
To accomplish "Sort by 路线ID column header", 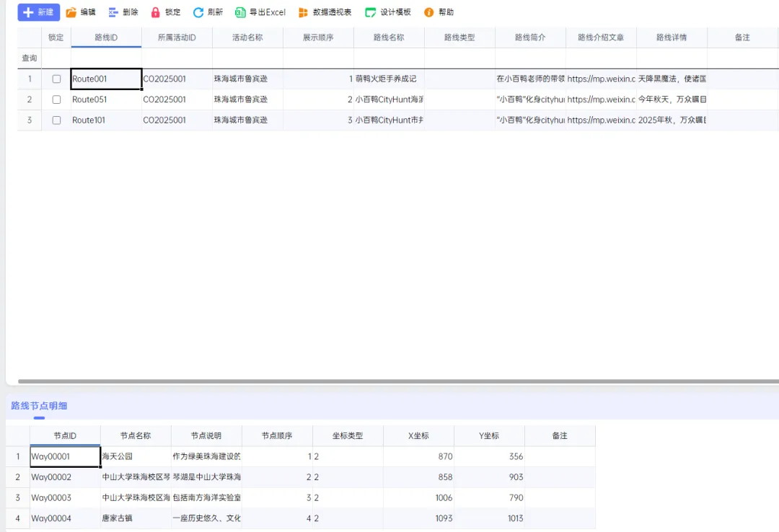I will pos(106,37).
